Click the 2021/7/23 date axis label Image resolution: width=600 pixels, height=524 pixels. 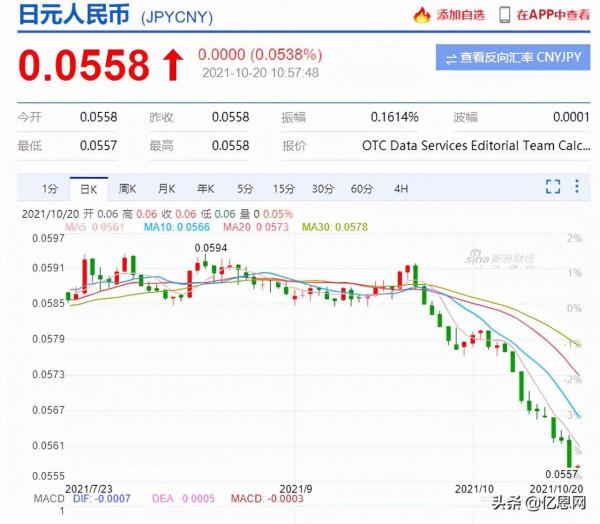(89, 489)
